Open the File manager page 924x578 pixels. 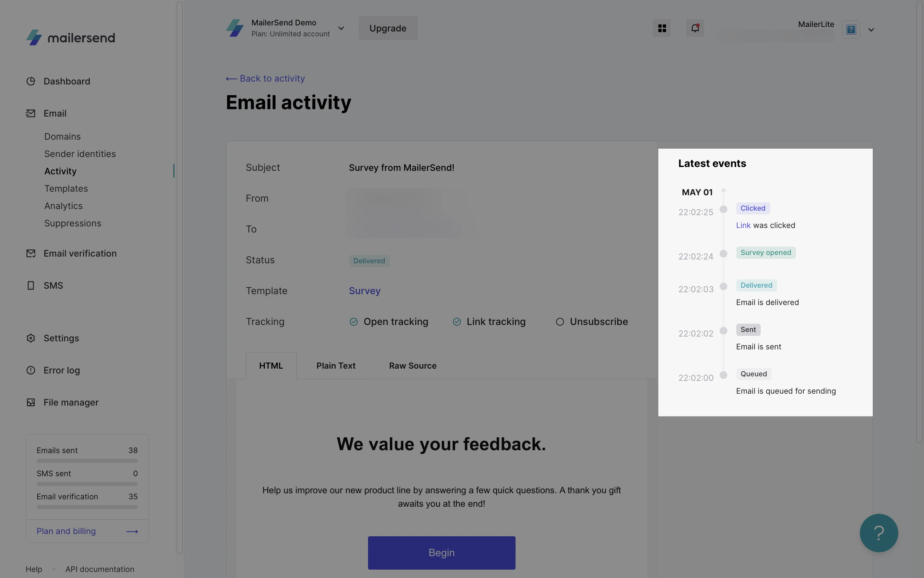pos(71,403)
